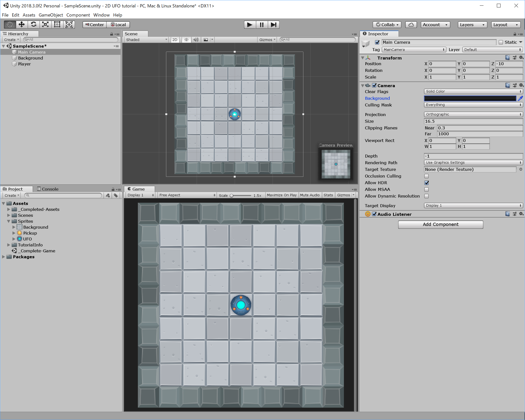Select the Rotate tool
Viewport: 525px width, 420px height.
pos(34,24)
